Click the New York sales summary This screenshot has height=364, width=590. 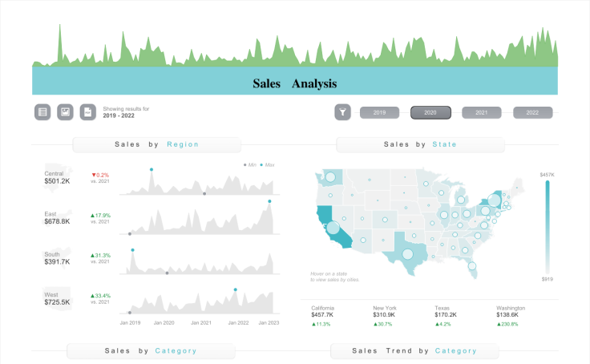tap(385, 315)
